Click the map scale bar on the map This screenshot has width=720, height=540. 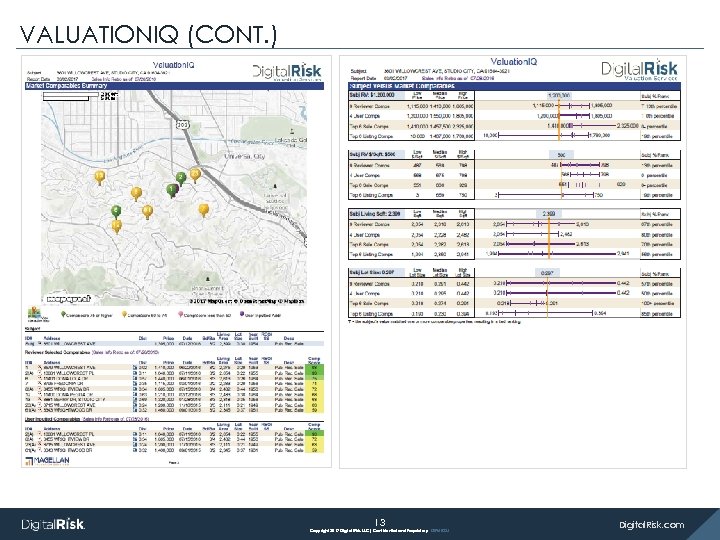click(70, 96)
